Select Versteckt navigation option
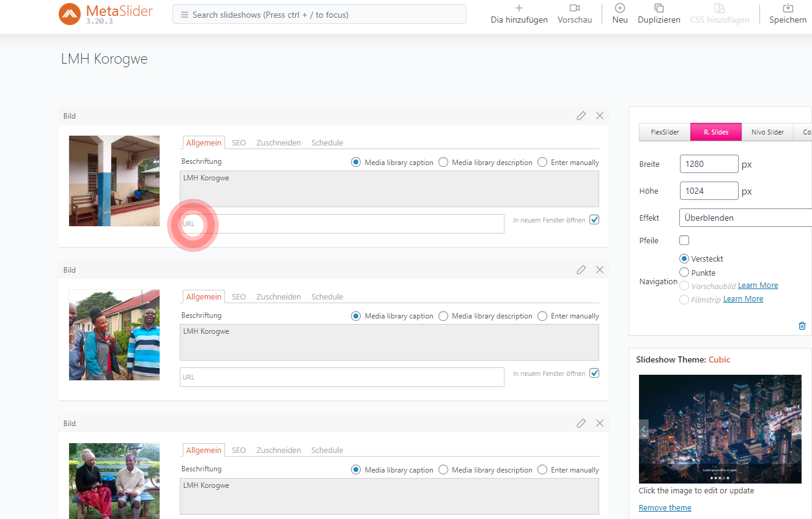This screenshot has height=519, width=812. [x=684, y=259]
